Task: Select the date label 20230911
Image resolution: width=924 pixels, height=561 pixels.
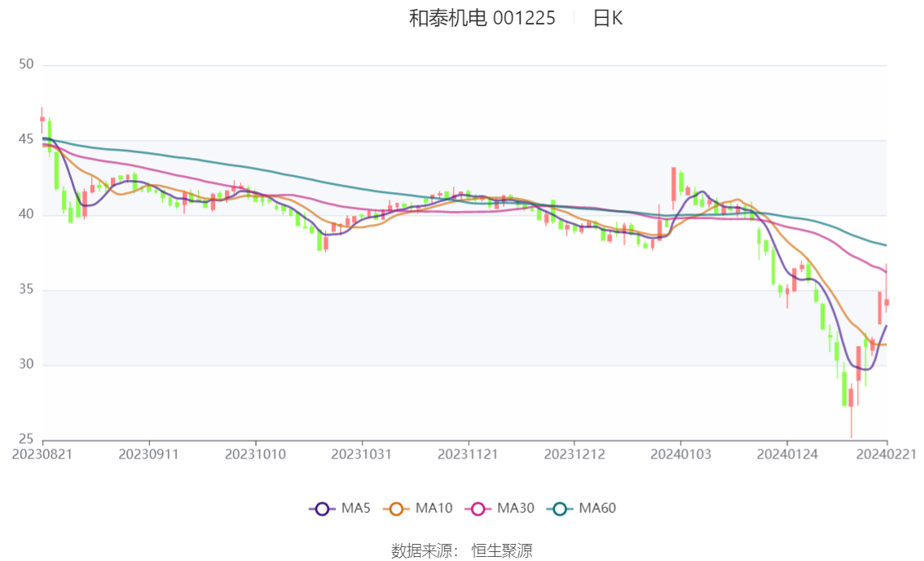Action: 148,454
